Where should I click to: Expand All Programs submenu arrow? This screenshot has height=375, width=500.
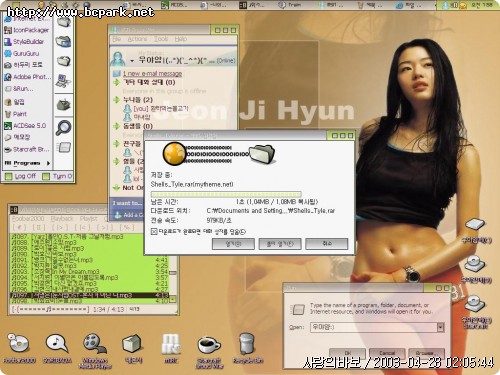click(49, 163)
